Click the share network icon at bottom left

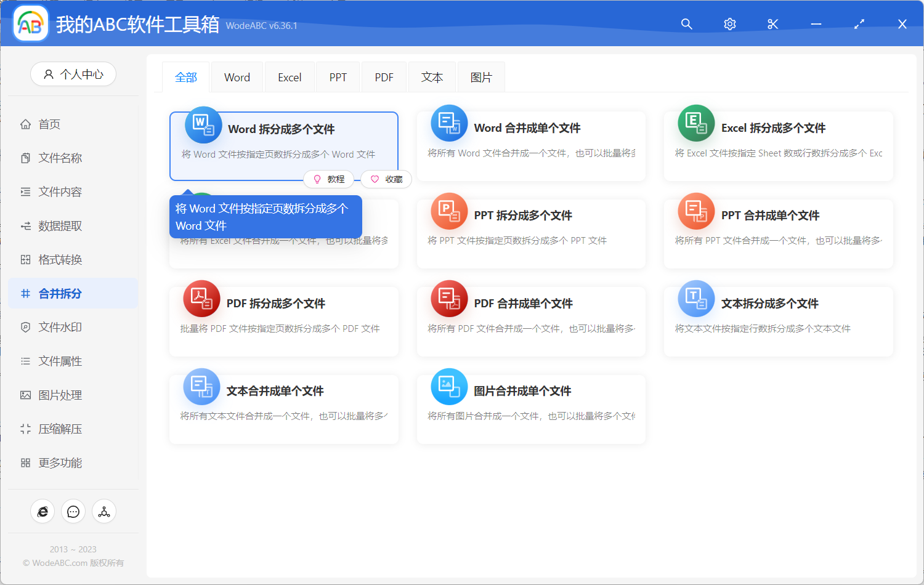(x=104, y=511)
